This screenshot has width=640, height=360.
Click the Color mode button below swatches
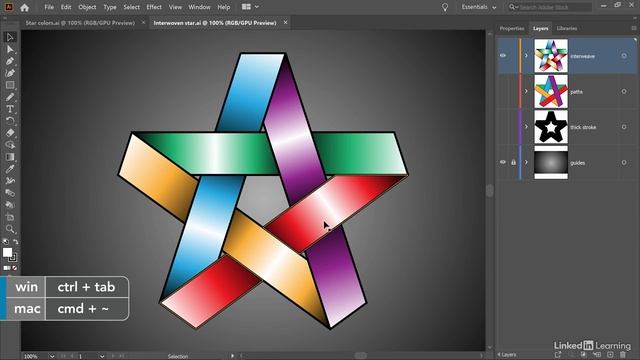(6, 268)
